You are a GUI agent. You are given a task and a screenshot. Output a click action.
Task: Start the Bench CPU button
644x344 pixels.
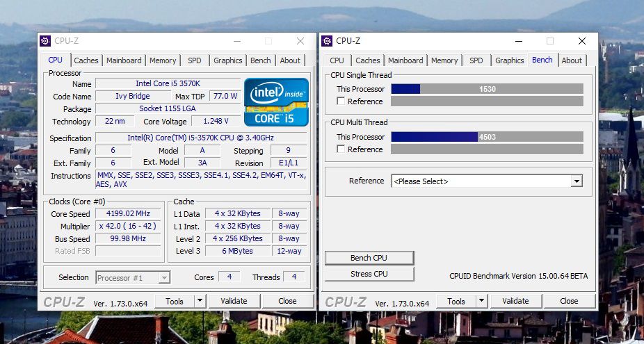369,258
